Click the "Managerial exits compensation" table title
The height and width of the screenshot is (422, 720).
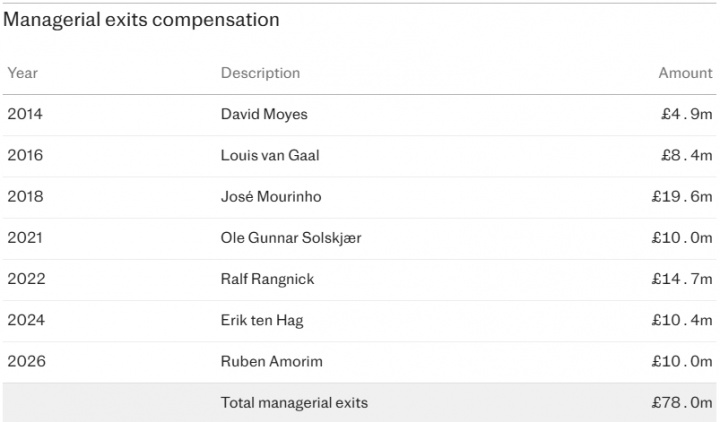point(142,20)
